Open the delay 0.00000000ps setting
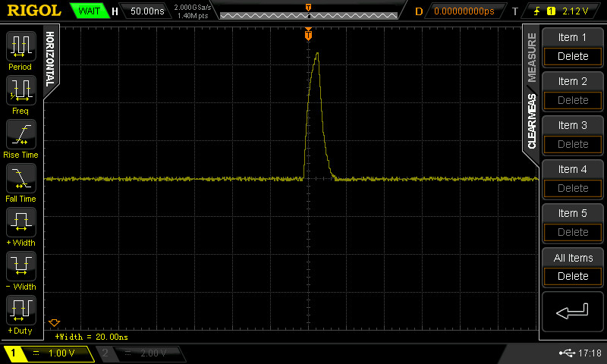Viewport: 607px width, 364px height. 464,11
